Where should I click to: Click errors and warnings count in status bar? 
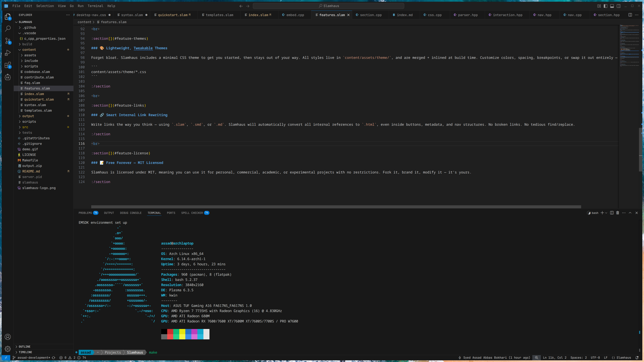[73, 358]
